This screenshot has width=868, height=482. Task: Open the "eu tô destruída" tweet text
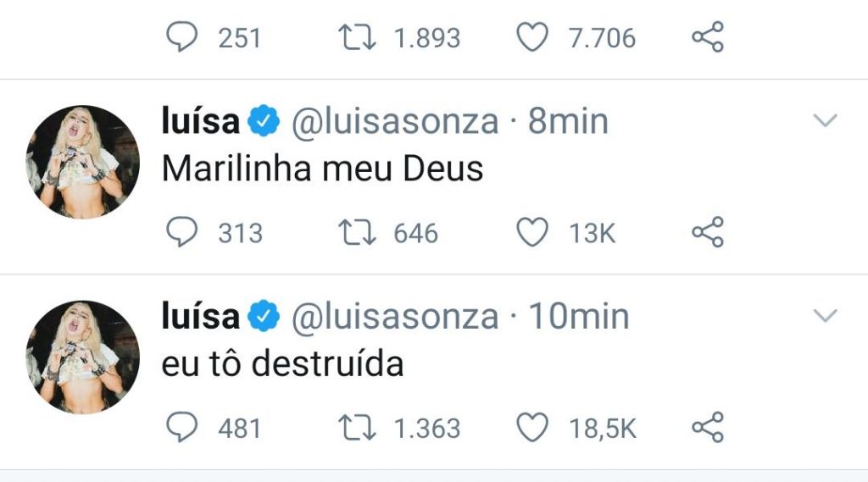(x=282, y=363)
